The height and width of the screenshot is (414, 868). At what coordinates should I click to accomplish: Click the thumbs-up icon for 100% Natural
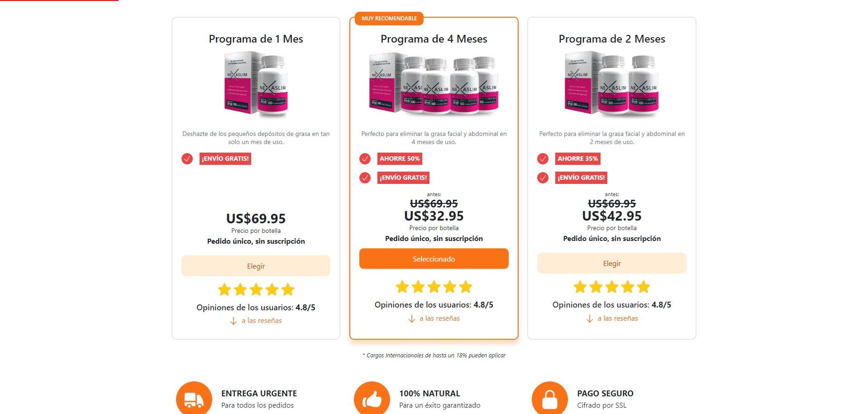point(372,399)
